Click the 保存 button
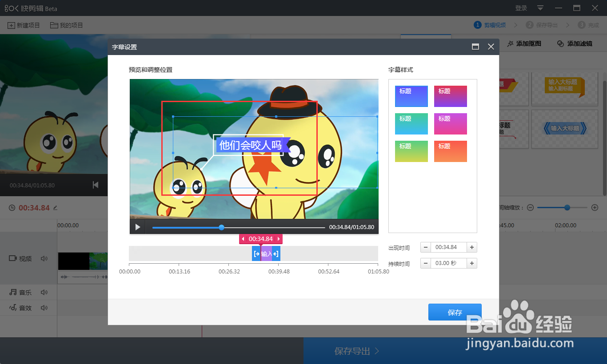 455,312
